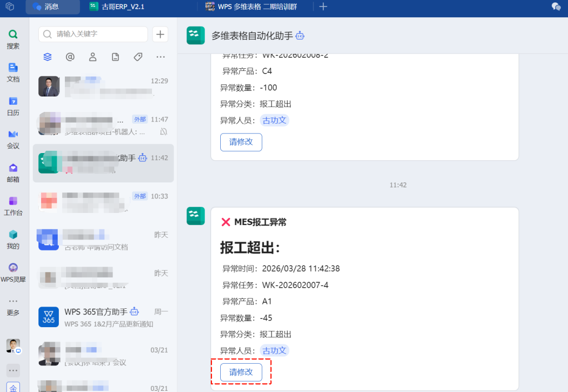Open the 会议 meeting section
Image resolution: width=568 pixels, height=392 pixels.
coord(13,139)
